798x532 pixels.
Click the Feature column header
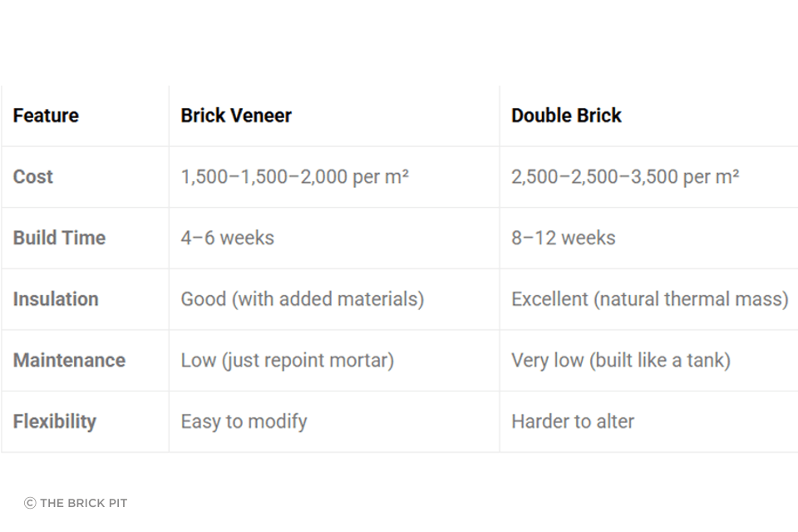pos(46,116)
